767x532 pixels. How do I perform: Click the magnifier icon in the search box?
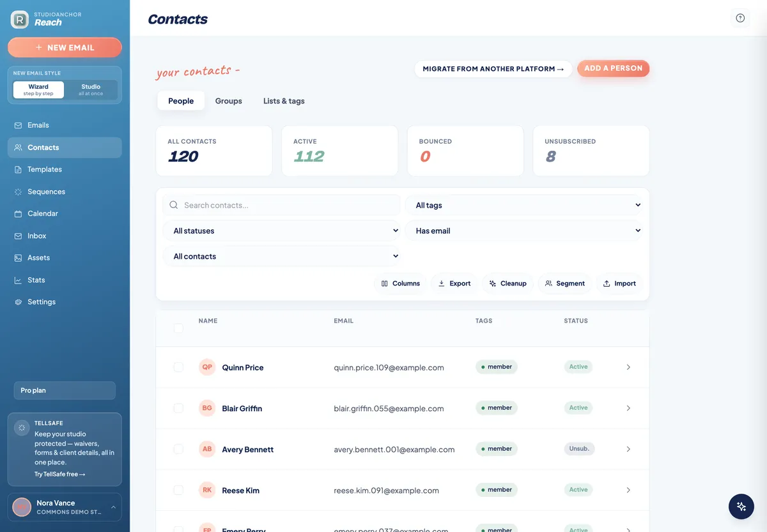(x=174, y=205)
